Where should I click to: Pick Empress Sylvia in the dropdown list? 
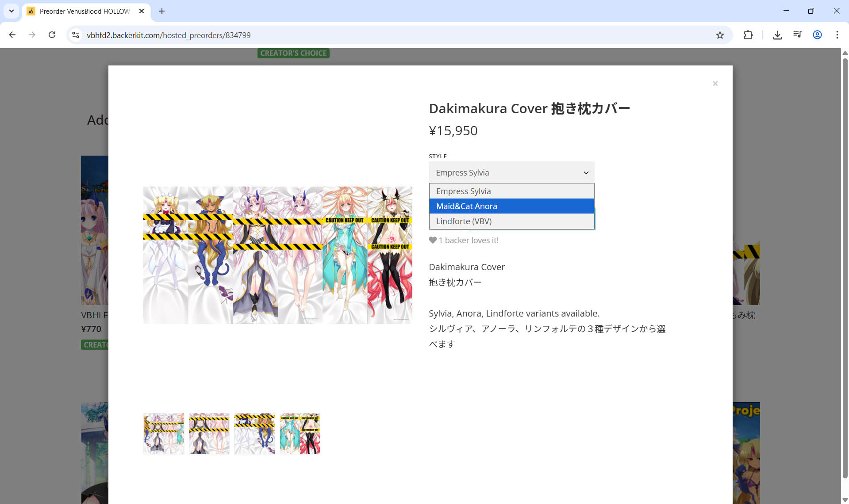tap(511, 191)
